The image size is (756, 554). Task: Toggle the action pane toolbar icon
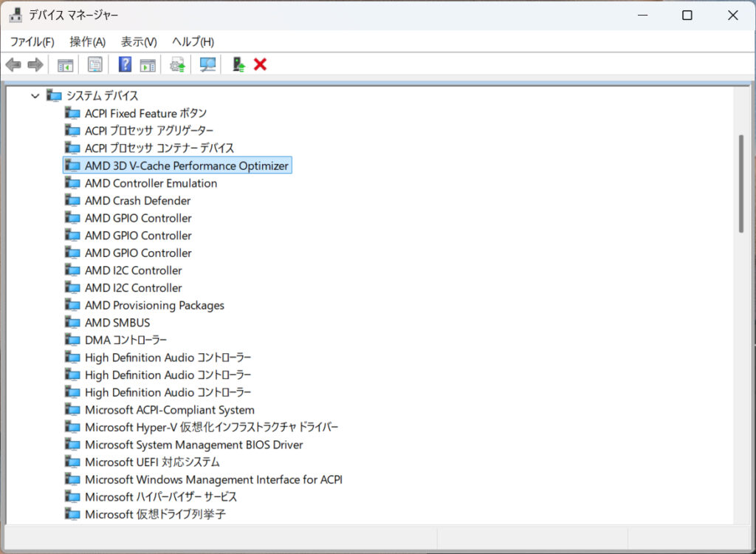(x=148, y=65)
